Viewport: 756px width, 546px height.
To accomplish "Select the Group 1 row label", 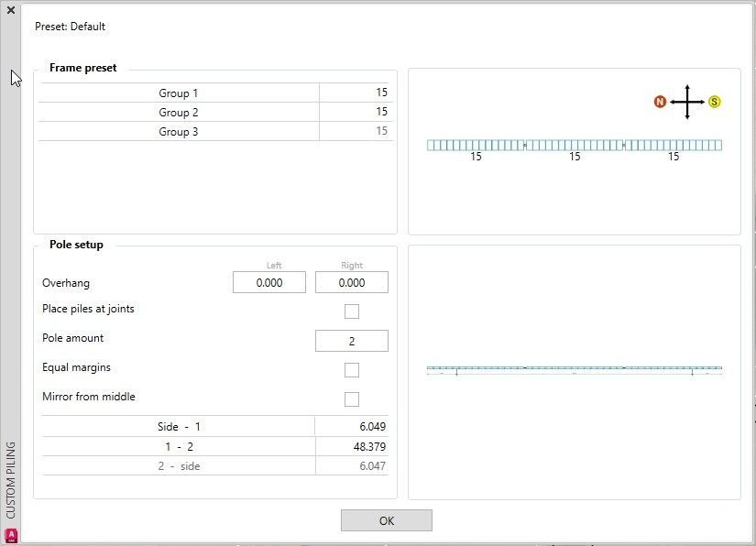I will coord(179,93).
